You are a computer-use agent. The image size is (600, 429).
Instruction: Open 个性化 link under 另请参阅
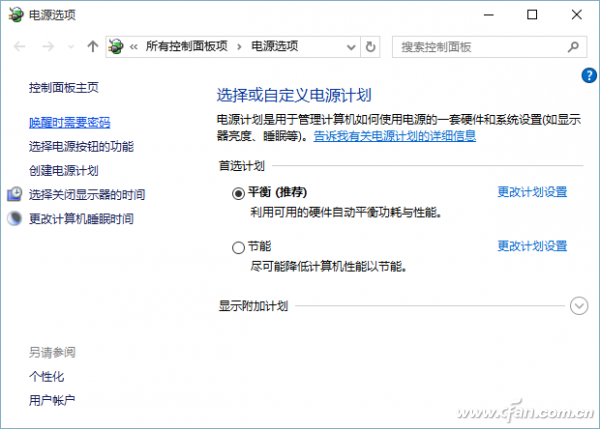coord(46,377)
